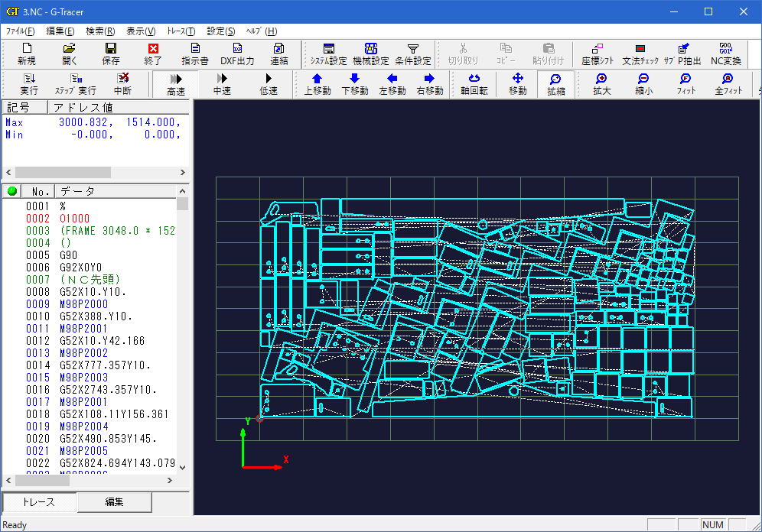Screen dimensions: 762x532
Task: Switch to 中速 medium speed
Action: click(x=222, y=83)
